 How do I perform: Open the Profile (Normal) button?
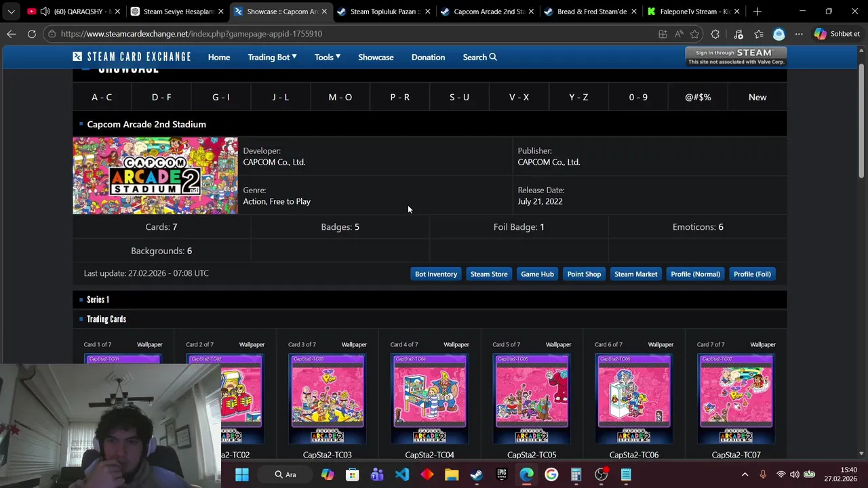point(695,274)
